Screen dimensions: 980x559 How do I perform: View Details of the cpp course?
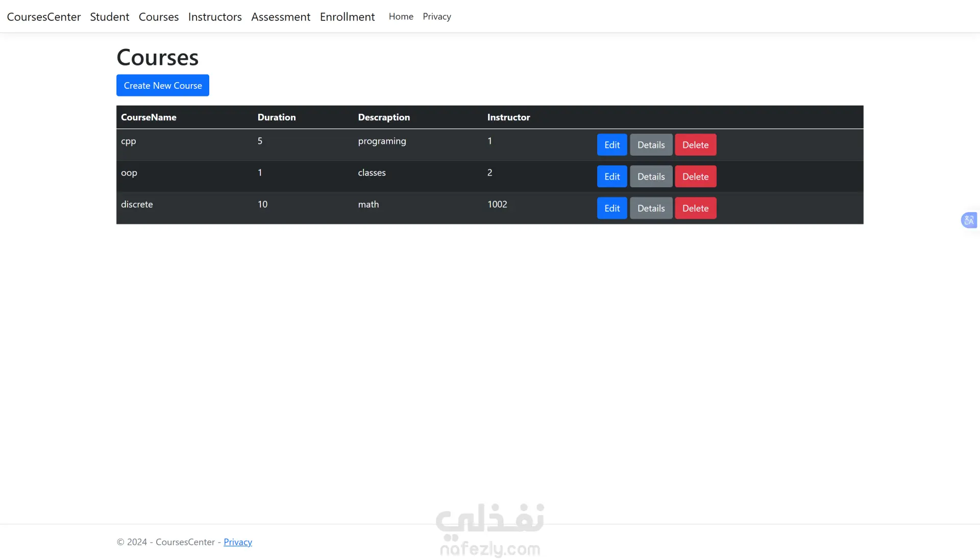[x=651, y=145]
